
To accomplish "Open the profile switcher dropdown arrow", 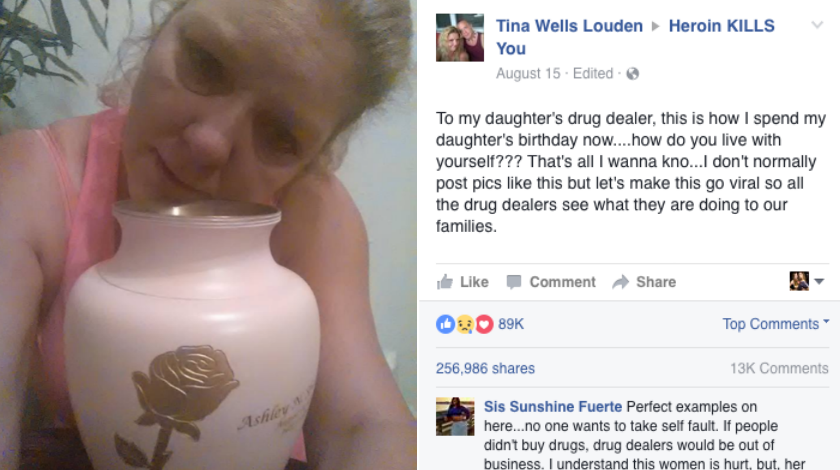I will pos(819,281).
